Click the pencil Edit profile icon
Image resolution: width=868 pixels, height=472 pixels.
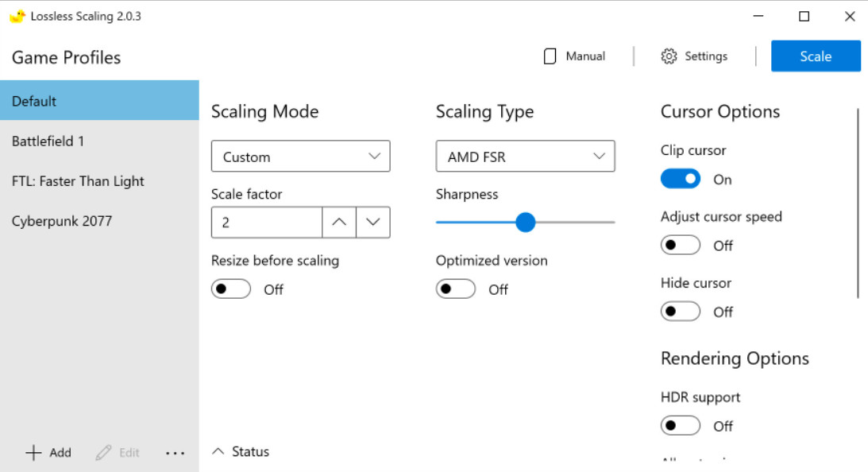[x=103, y=453]
